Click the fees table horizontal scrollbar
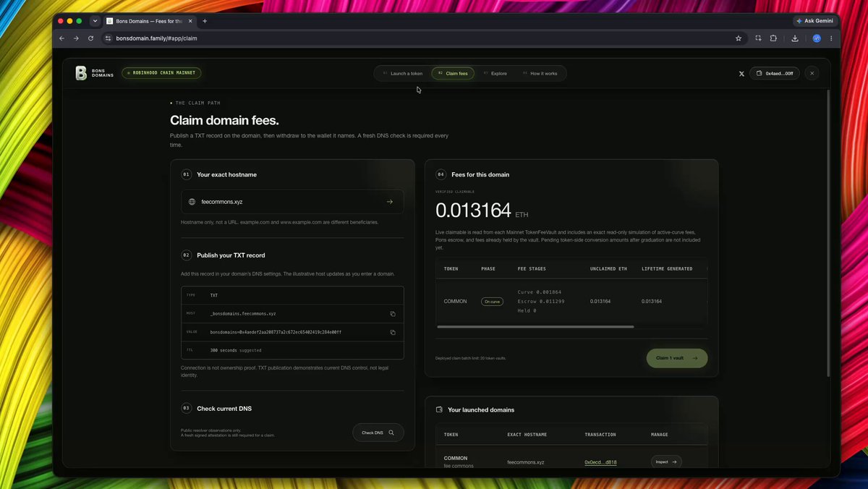The height and width of the screenshot is (489, 868). [x=535, y=327]
